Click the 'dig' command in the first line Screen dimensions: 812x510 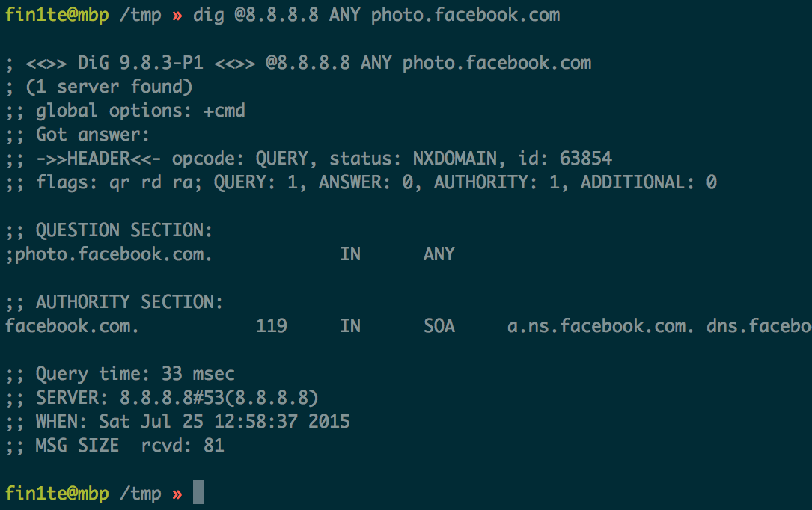[x=208, y=16]
